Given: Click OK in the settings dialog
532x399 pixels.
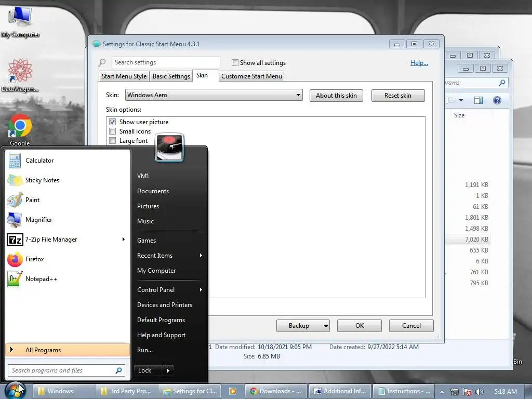Looking at the screenshot, I should (x=360, y=326).
